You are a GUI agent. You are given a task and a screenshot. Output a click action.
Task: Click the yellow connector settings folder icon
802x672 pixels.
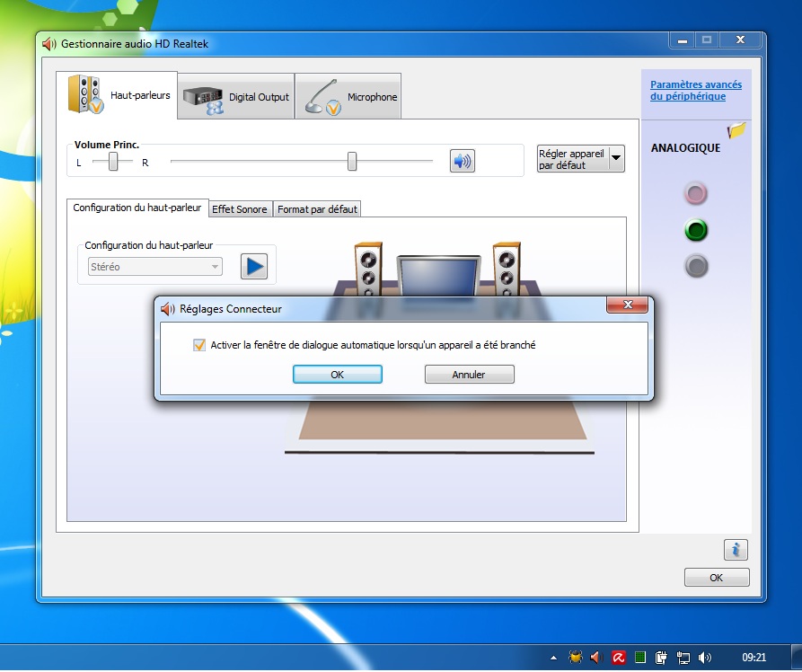736,130
